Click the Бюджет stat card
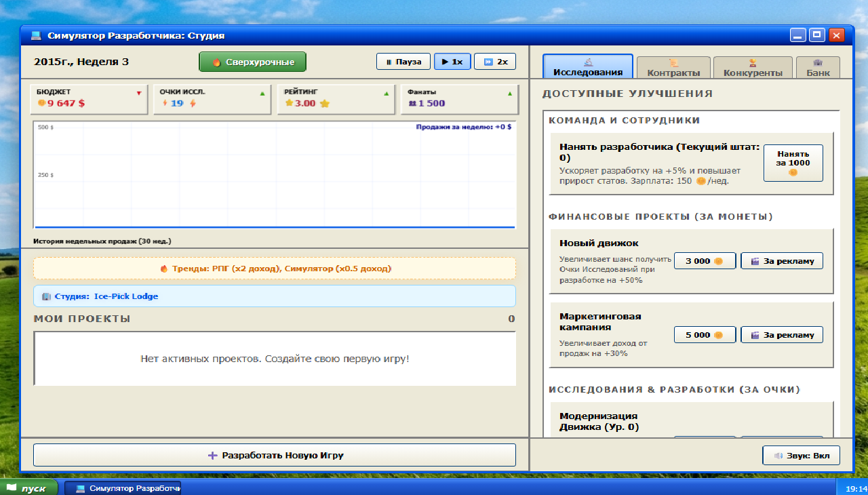868x495 pixels. 90,99
